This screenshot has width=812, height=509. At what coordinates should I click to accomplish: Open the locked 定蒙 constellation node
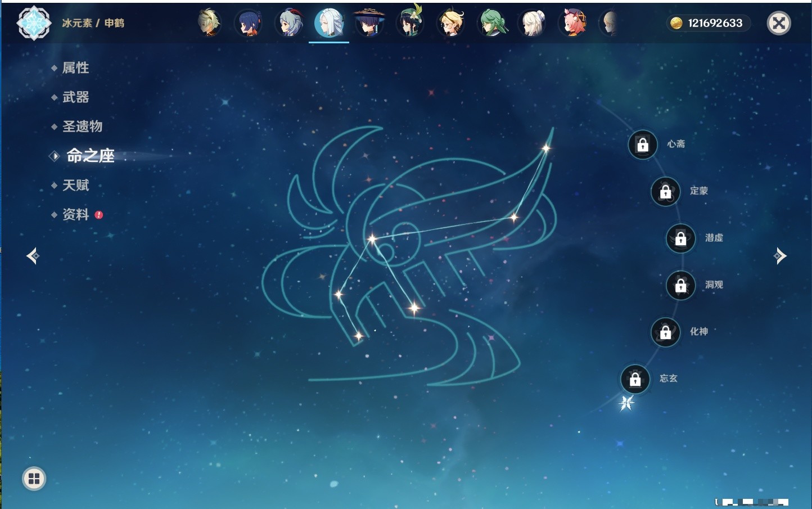tap(665, 192)
